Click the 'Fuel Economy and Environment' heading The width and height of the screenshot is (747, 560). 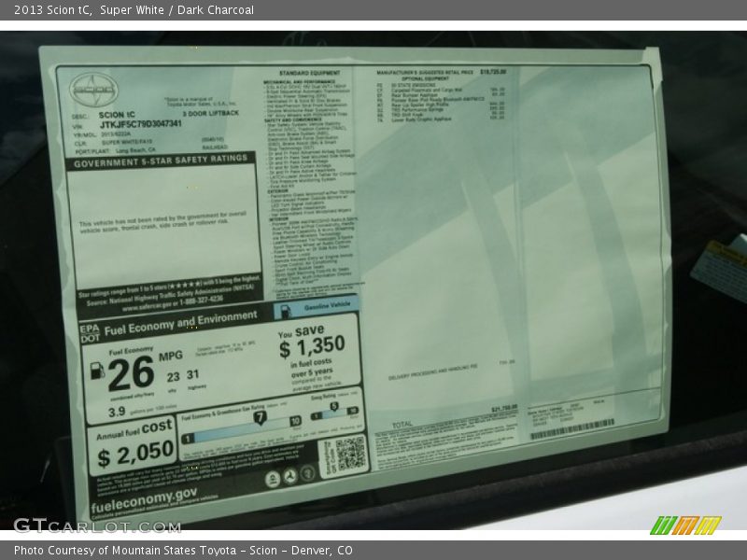pos(180,323)
